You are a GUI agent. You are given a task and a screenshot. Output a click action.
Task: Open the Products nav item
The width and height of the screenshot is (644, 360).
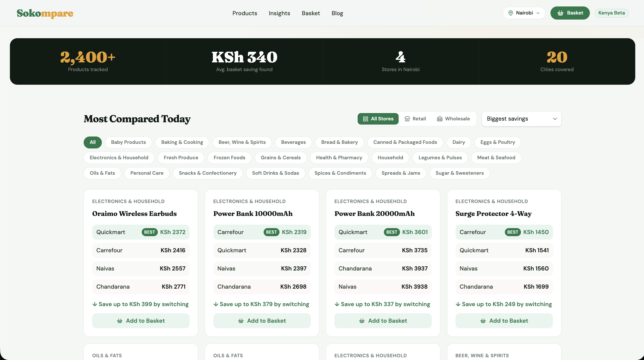[x=245, y=13]
